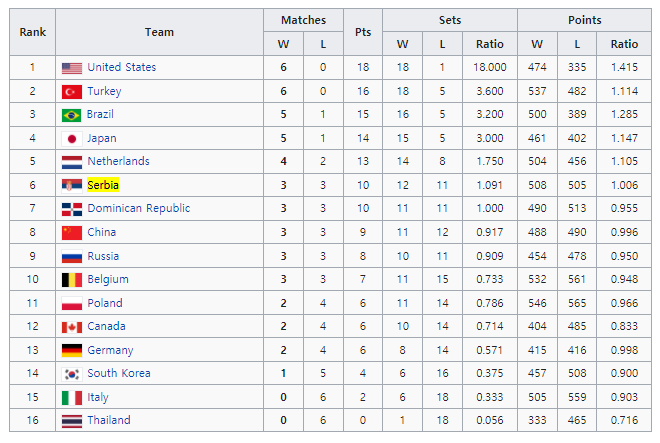Click the Canada flag icon
This screenshot has height=443, width=660.
72,327
